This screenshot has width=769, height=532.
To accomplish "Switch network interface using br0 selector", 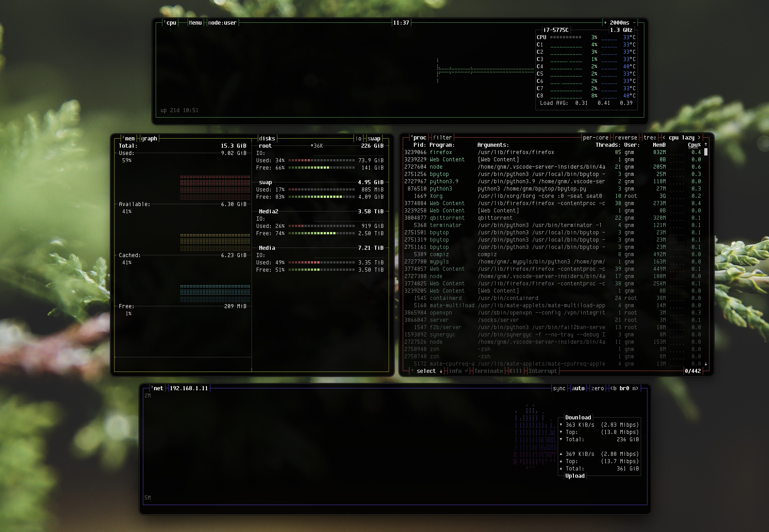I will pyautogui.click(x=624, y=388).
